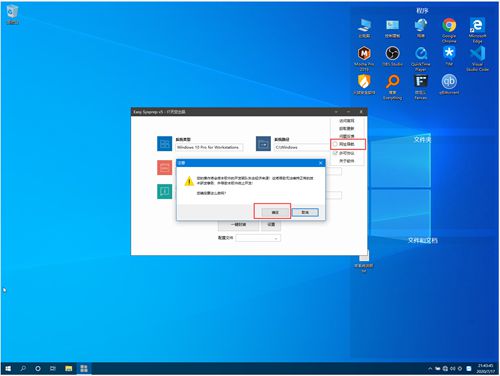Confirm the warning dialog with left button

click(275, 212)
